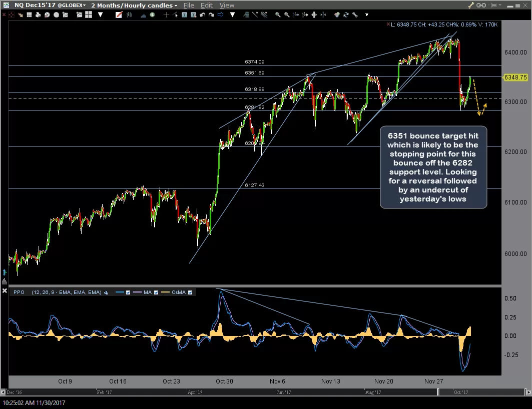
Task: Click the undo arrow icon
Action: pyautogui.click(x=203, y=14)
